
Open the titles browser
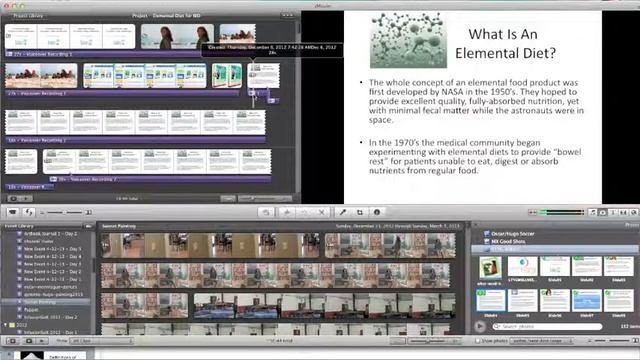tap(613, 212)
